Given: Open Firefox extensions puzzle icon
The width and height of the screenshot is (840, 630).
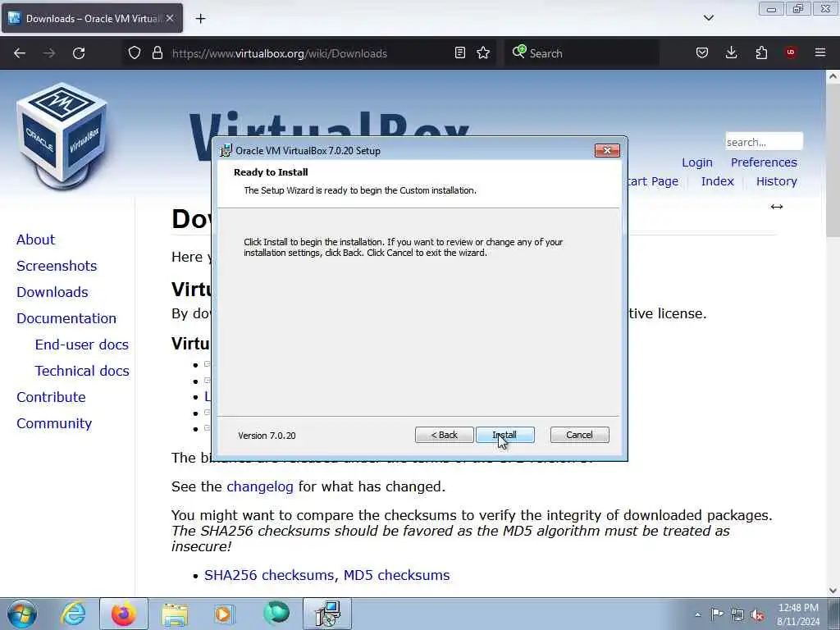Looking at the screenshot, I should [x=761, y=53].
